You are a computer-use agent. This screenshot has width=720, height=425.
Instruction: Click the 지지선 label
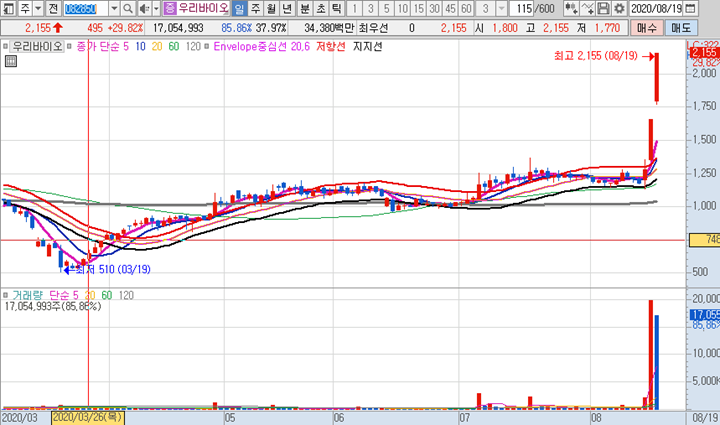click(x=367, y=46)
